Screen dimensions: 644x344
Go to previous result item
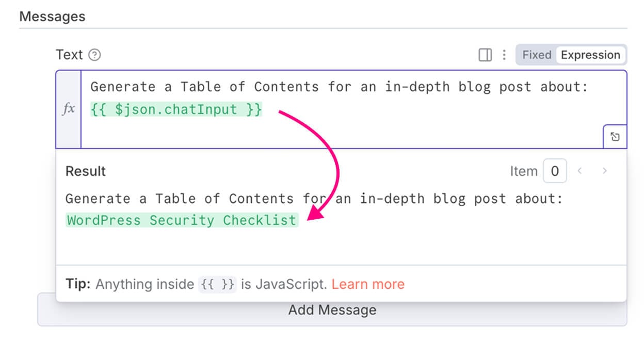click(580, 171)
